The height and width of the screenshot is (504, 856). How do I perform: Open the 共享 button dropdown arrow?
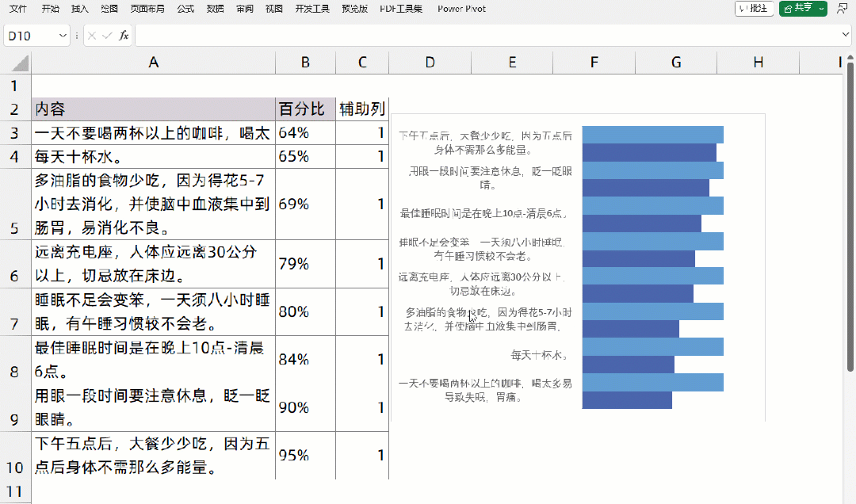[822, 9]
